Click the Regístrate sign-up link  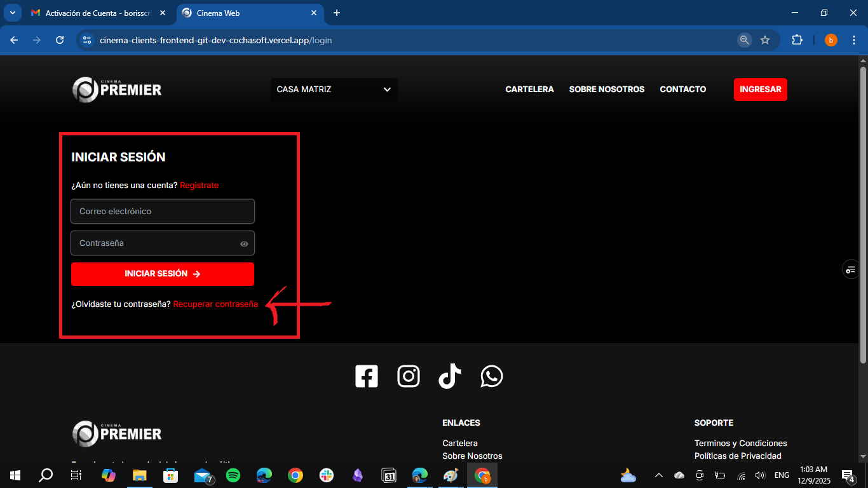pyautogui.click(x=199, y=186)
